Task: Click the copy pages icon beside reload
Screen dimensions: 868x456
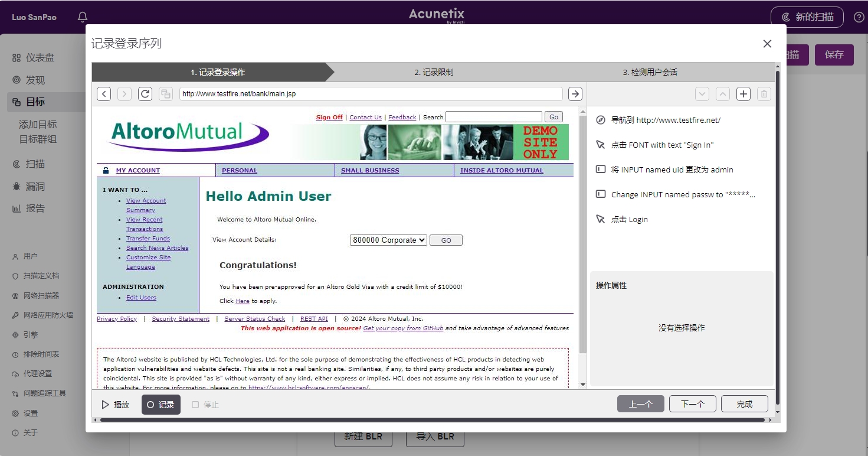Action: pyautogui.click(x=166, y=94)
